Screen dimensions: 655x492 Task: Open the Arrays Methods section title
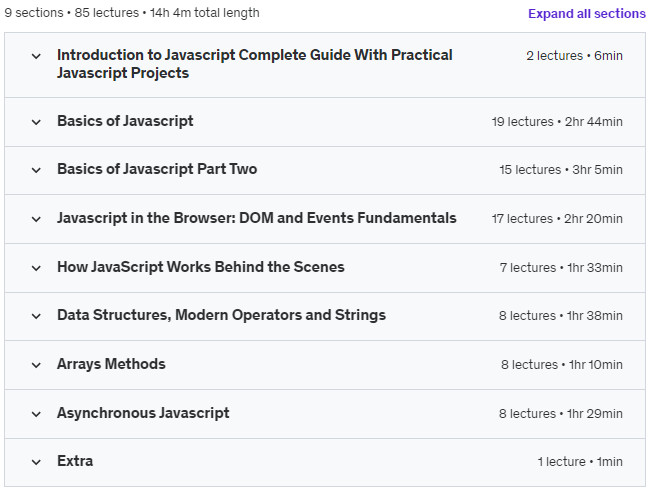(x=111, y=364)
